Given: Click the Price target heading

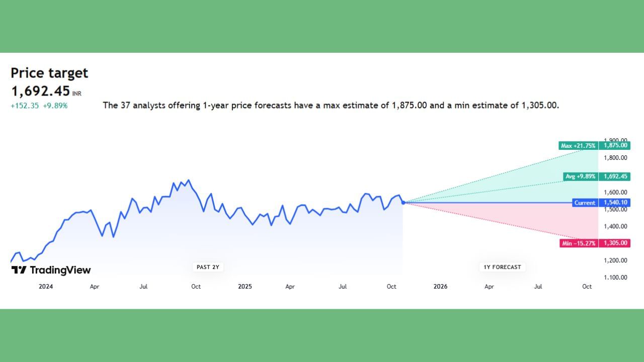Looking at the screenshot, I should point(49,73).
